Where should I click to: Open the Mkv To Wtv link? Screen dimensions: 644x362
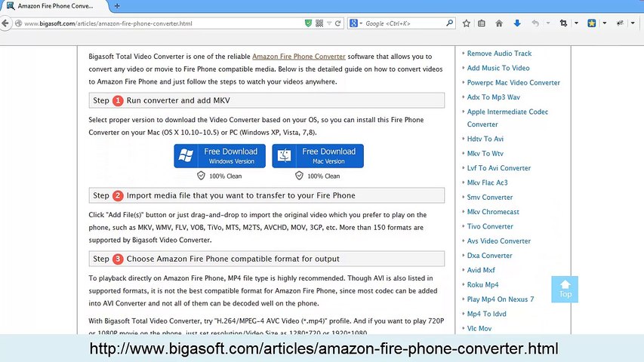(485, 154)
